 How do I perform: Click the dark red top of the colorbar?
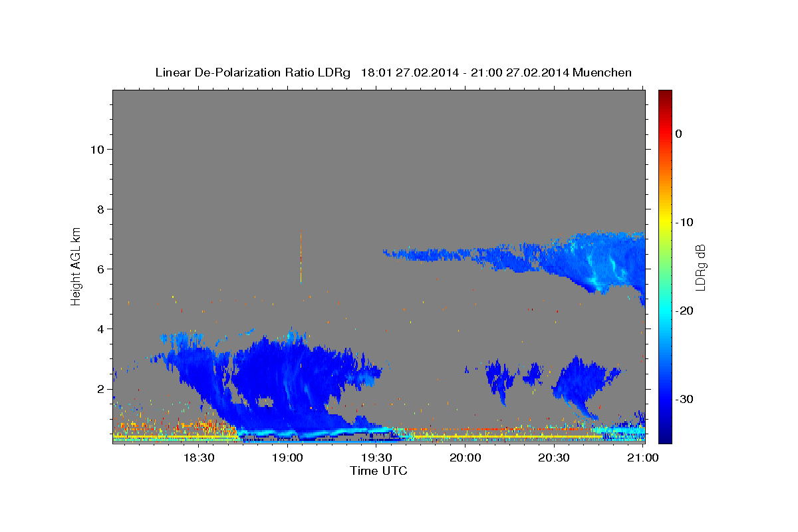pos(665,95)
